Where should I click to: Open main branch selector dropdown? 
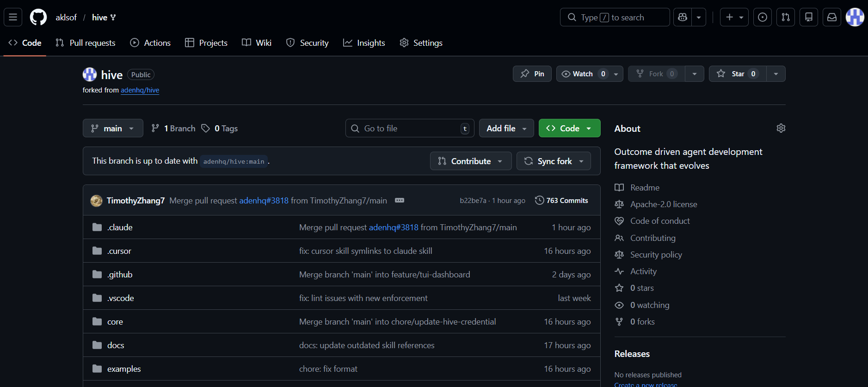113,128
